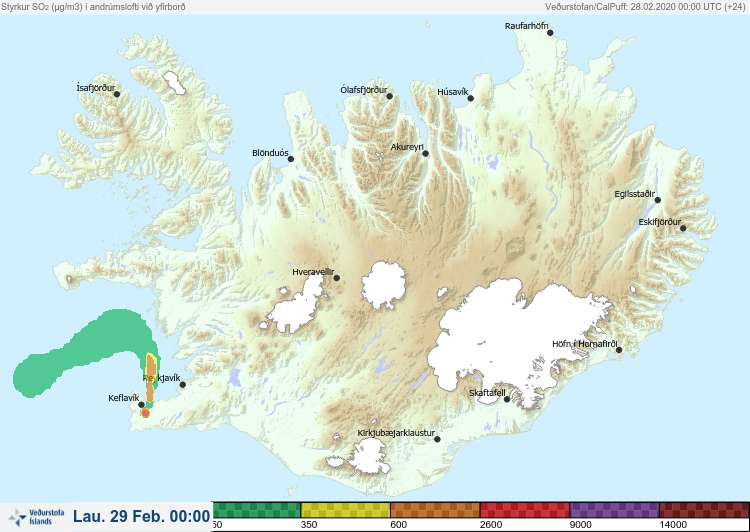Click the Höfn í Hornafirði dot

[619, 350]
